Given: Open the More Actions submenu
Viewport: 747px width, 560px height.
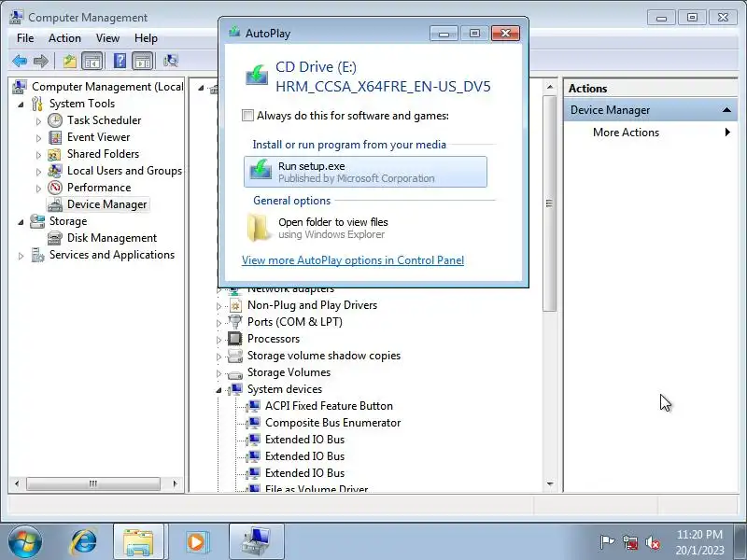Looking at the screenshot, I should 650,133.
